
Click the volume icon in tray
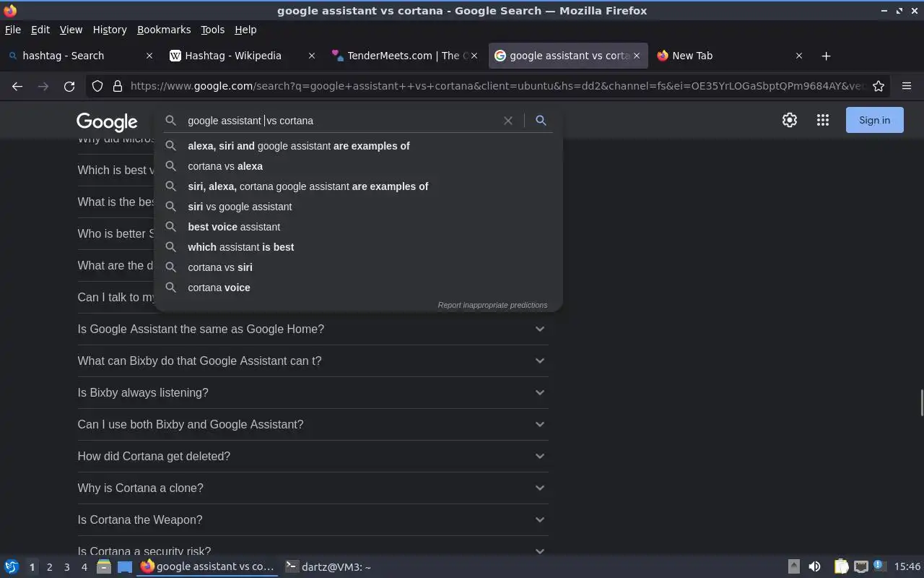[814, 567]
